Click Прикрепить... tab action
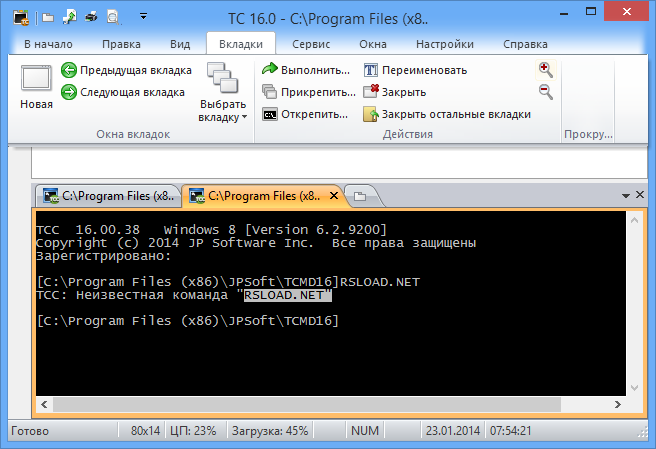This screenshot has height=449, width=656. [x=309, y=92]
